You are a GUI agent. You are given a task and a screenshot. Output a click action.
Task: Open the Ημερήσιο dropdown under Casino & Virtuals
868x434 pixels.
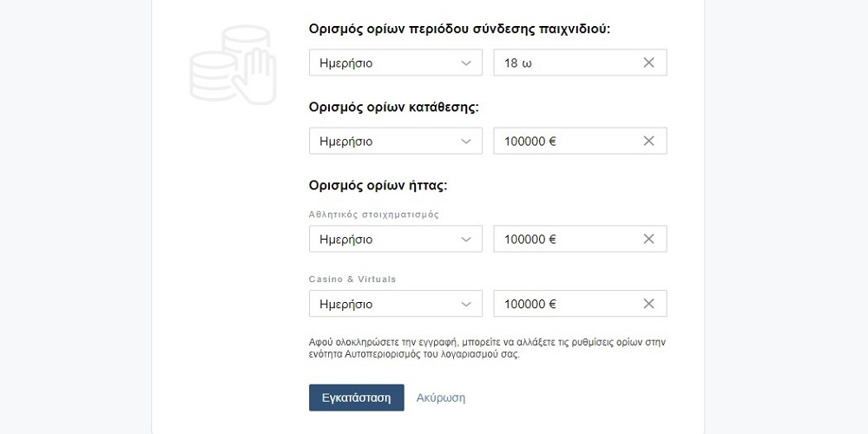pyautogui.click(x=395, y=303)
